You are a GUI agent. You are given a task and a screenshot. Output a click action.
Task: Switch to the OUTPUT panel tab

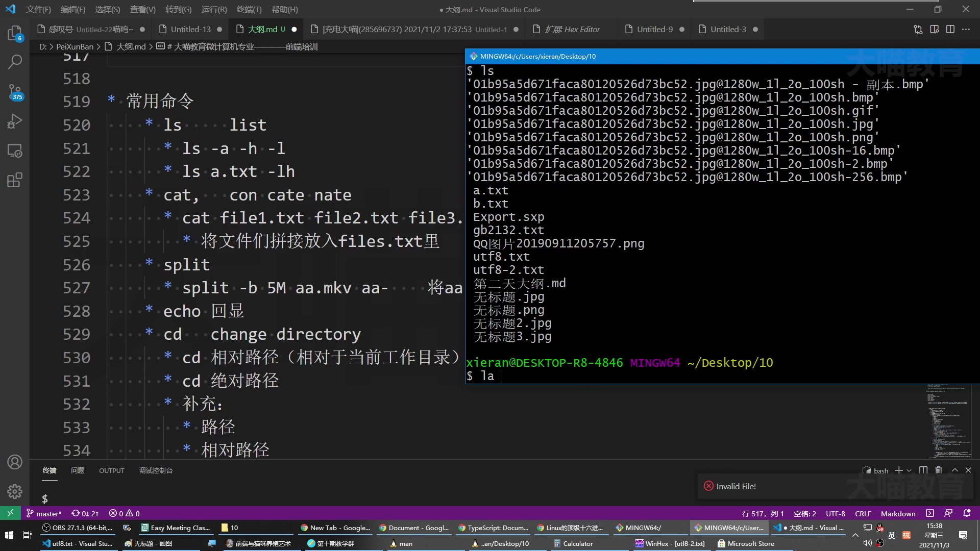tap(111, 470)
